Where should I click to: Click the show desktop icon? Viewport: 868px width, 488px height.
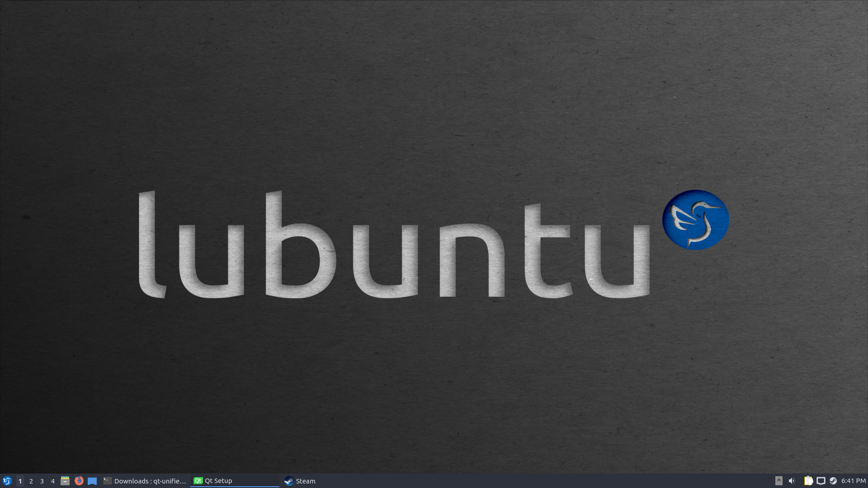(92, 481)
